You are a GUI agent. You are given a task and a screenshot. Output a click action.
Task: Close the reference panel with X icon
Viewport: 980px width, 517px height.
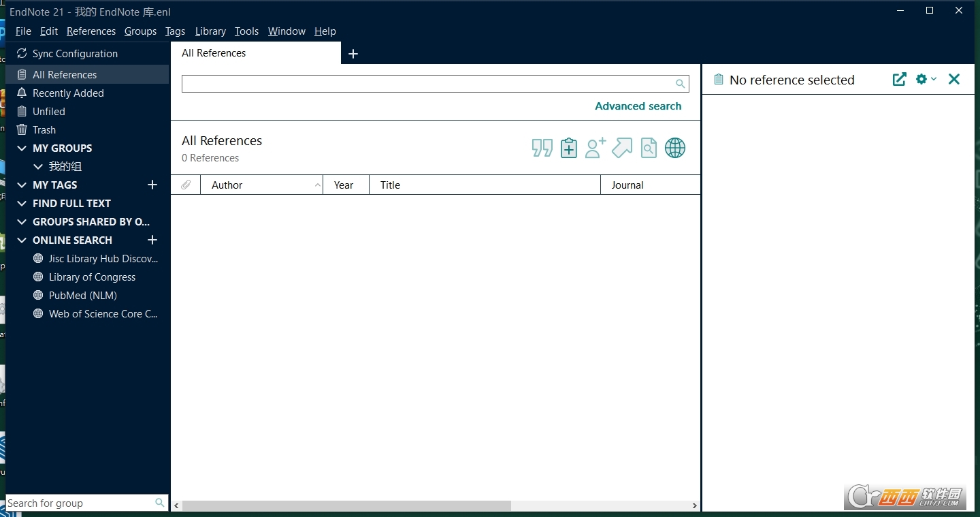(954, 79)
